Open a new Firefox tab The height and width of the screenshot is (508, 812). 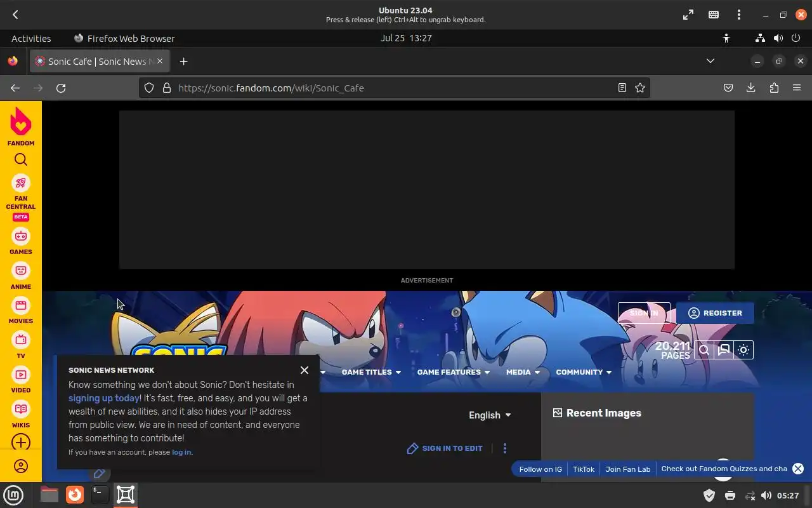click(183, 62)
